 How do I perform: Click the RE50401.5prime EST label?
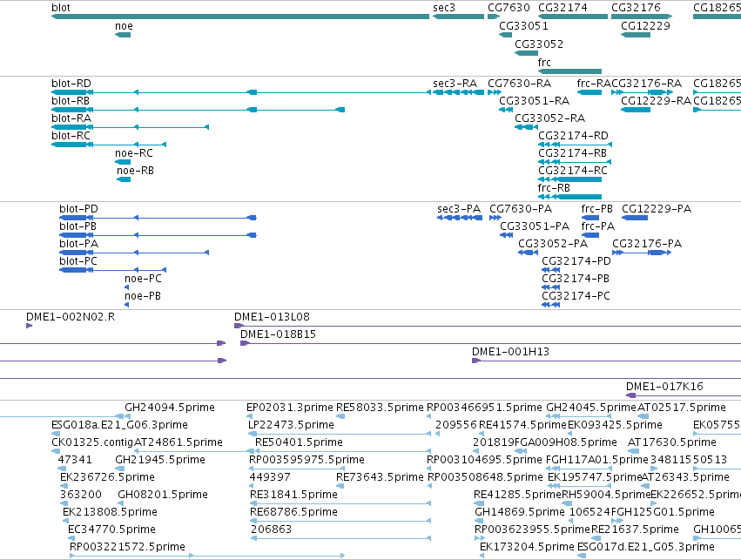[300, 442]
